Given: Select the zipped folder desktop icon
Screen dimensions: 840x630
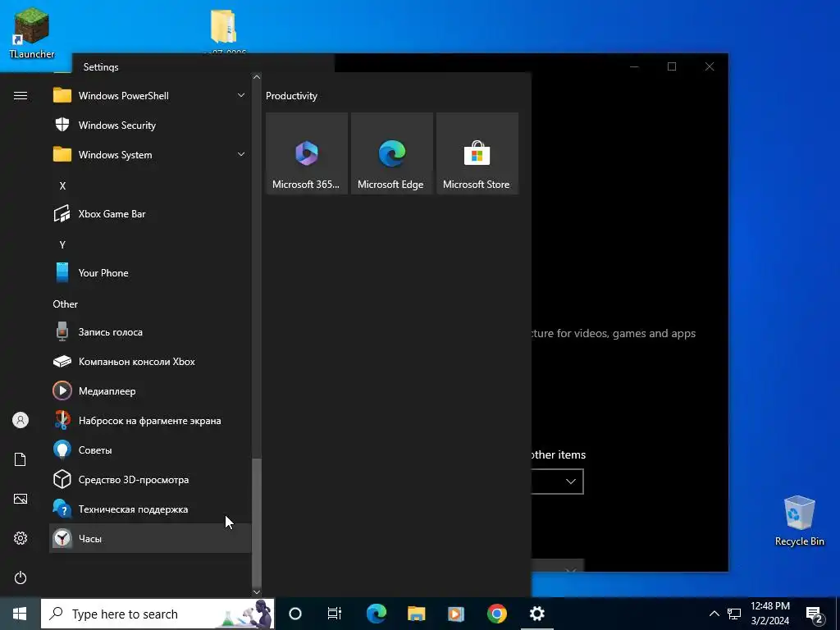Looking at the screenshot, I should (224, 31).
